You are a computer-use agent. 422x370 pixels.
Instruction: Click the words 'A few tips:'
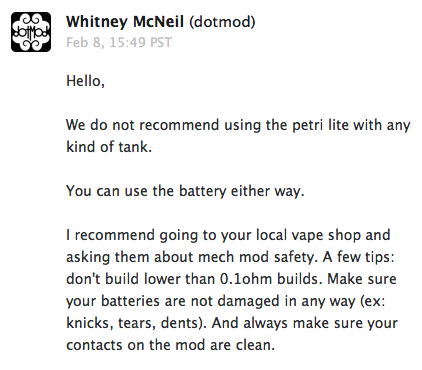pyautogui.click(x=358, y=257)
